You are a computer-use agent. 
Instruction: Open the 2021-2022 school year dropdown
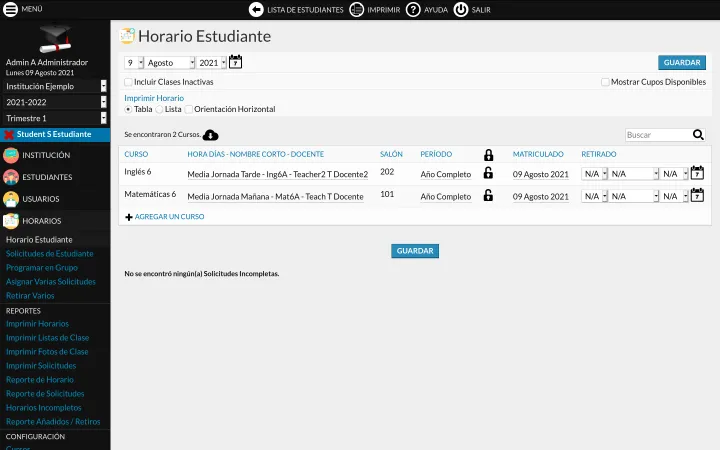click(x=55, y=102)
